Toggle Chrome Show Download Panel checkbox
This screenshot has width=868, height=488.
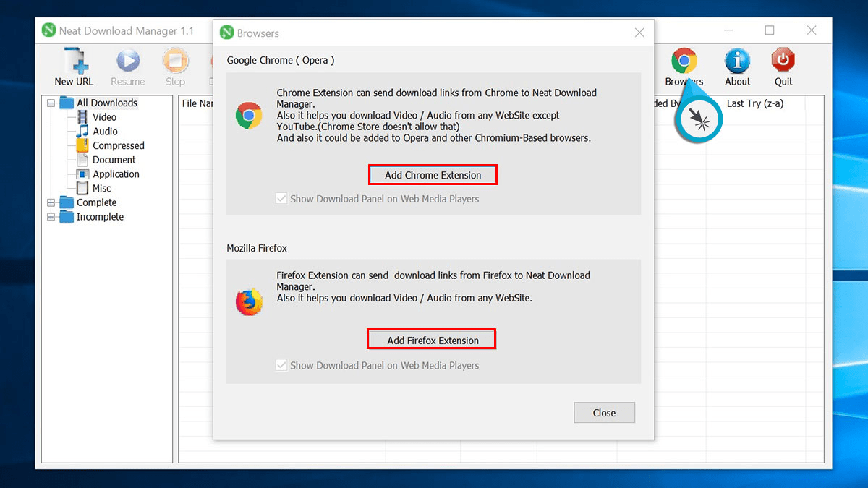pos(281,199)
